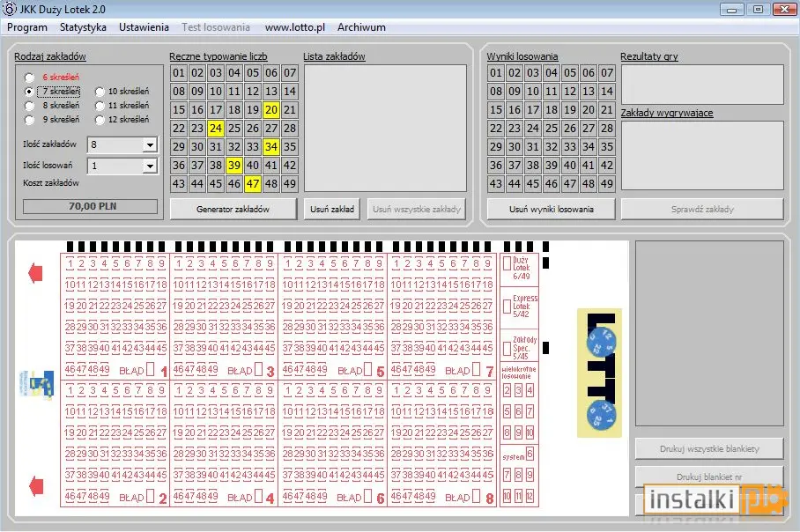Click the Sprawdź zakłady button
The image size is (800, 532).
point(702,209)
